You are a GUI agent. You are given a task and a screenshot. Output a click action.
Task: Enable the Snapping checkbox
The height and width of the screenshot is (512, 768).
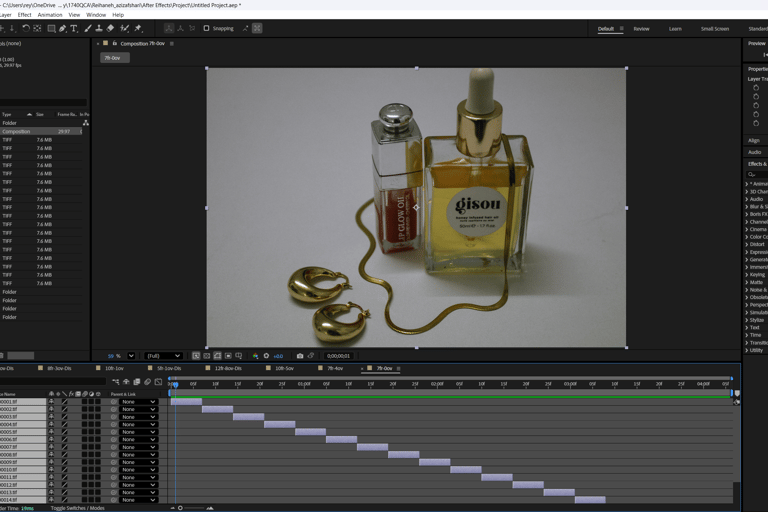point(207,29)
